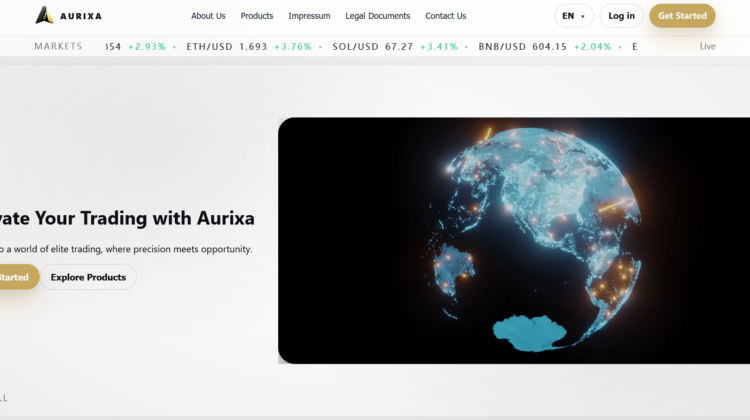Go to the Impressum page
The width and height of the screenshot is (750, 420).
(309, 16)
